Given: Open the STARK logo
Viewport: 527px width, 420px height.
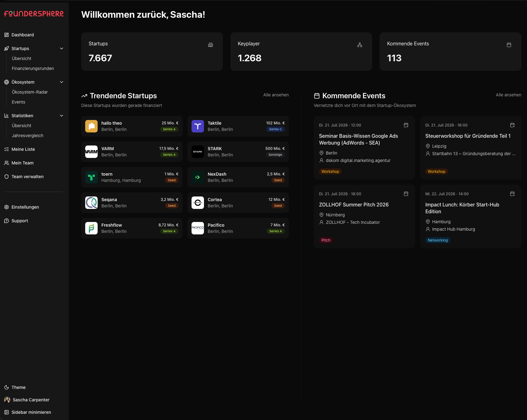Looking at the screenshot, I should click(x=198, y=152).
